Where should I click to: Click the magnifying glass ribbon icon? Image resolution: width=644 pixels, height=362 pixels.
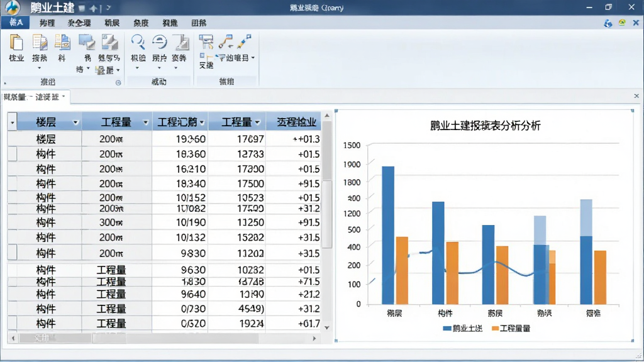(138, 42)
